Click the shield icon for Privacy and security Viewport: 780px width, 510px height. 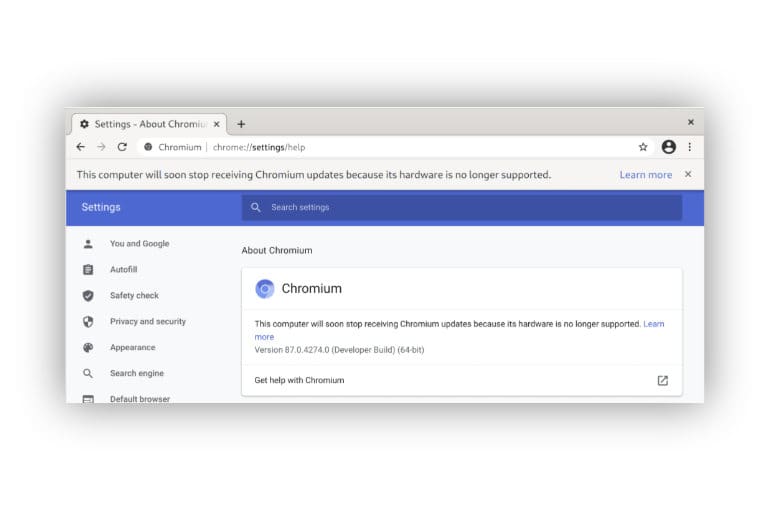point(88,321)
